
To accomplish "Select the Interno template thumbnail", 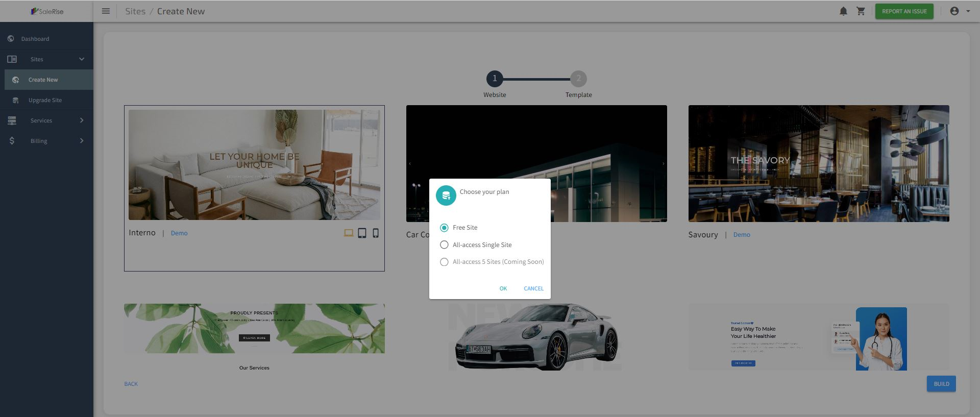I will pyautogui.click(x=254, y=165).
